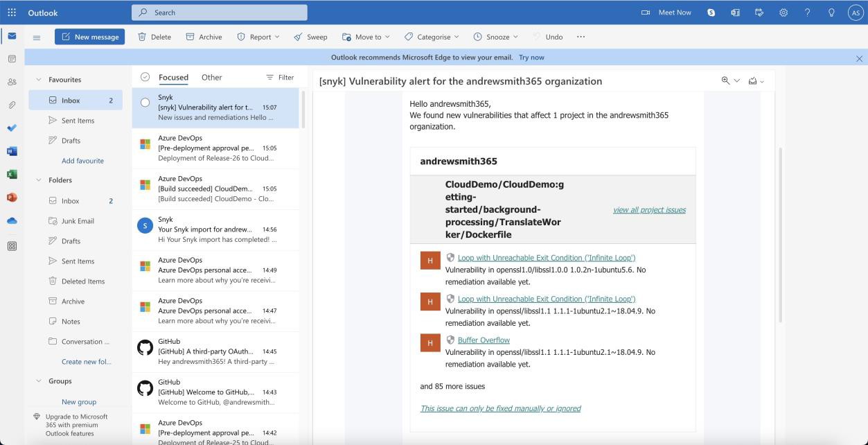
Task: Click inside the Search field
Action: click(x=220, y=12)
